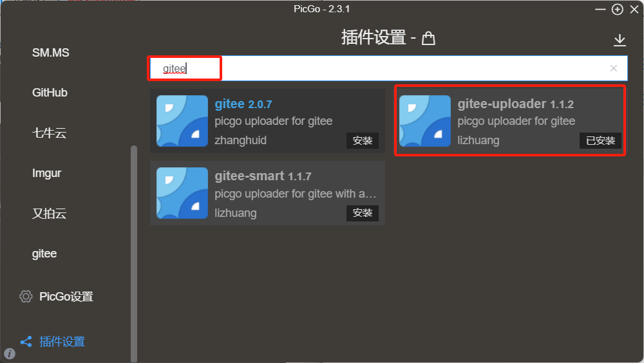Select 又拍云 in the sidebar
The width and height of the screenshot is (644, 363).
pyautogui.click(x=50, y=213)
